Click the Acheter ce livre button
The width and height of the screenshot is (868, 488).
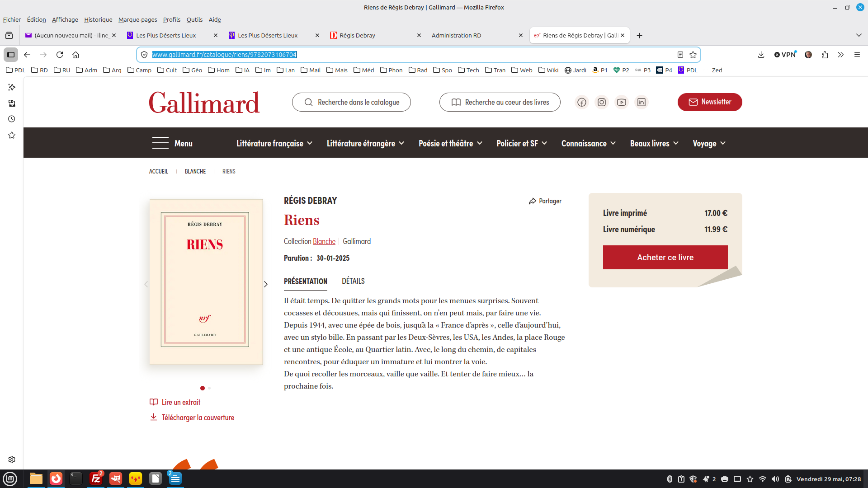[x=665, y=258]
